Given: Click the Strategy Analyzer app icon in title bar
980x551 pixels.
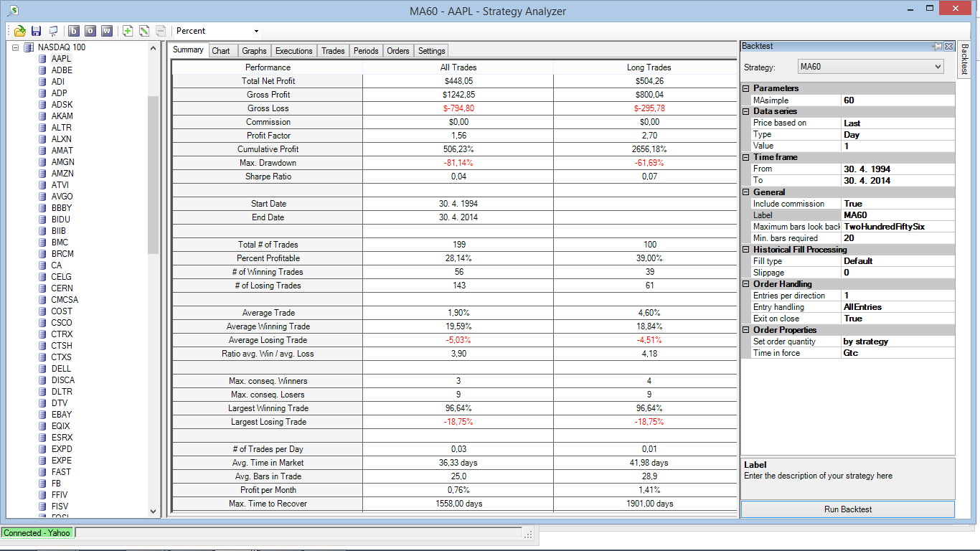Looking at the screenshot, I should click(12, 11).
